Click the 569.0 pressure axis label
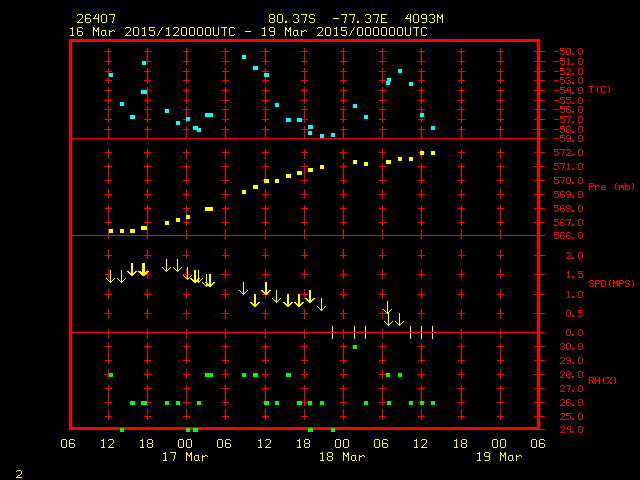Screen dimensions: 640x480 point(569,195)
